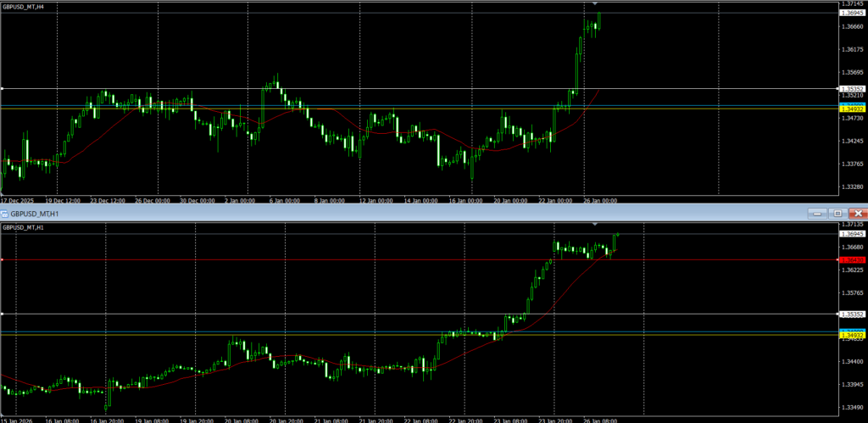Select the red horizontal line on H1 chart
Screen dimensions: 868x423
coord(254,259)
